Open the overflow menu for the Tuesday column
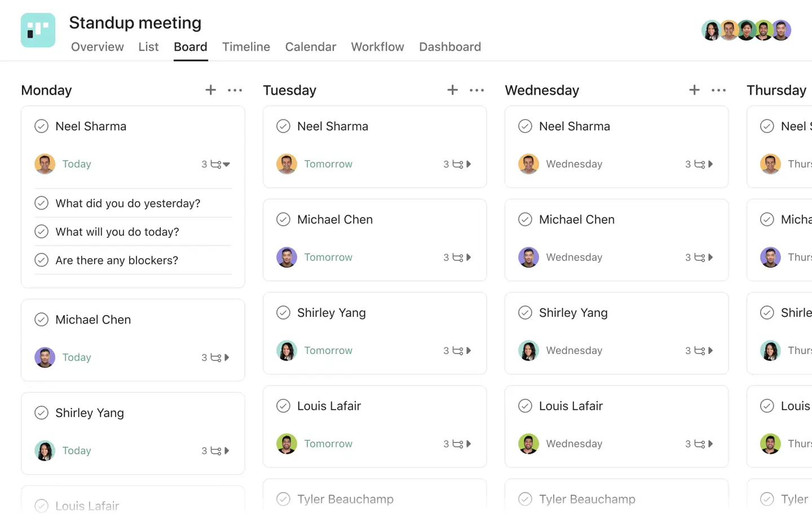Viewport: 812px width, 518px height. point(476,90)
